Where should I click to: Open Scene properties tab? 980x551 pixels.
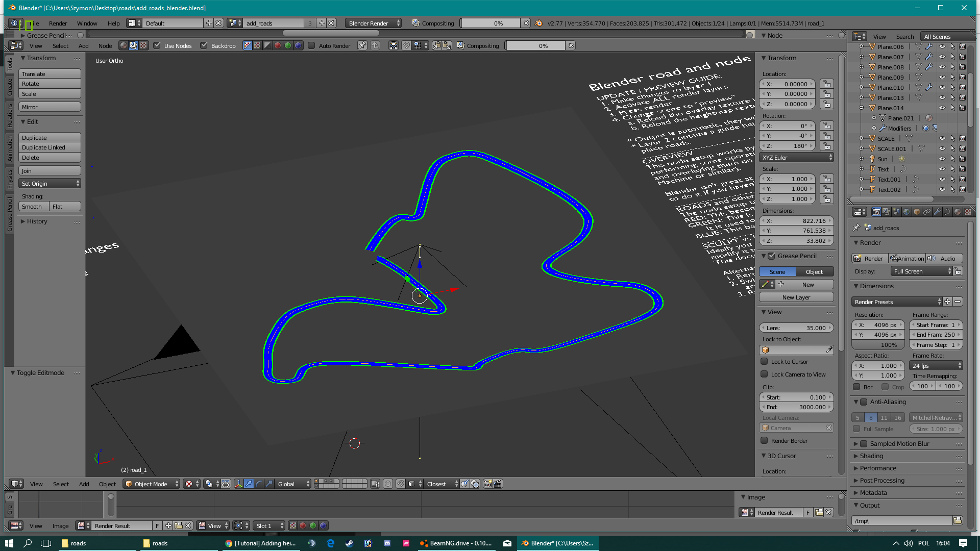tap(896, 212)
